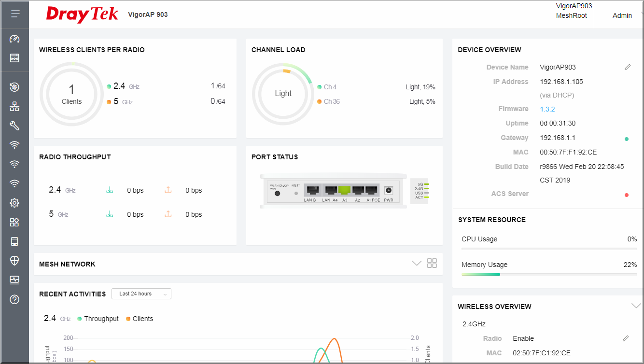Click the 1 Clients ring gauge

coord(71,93)
